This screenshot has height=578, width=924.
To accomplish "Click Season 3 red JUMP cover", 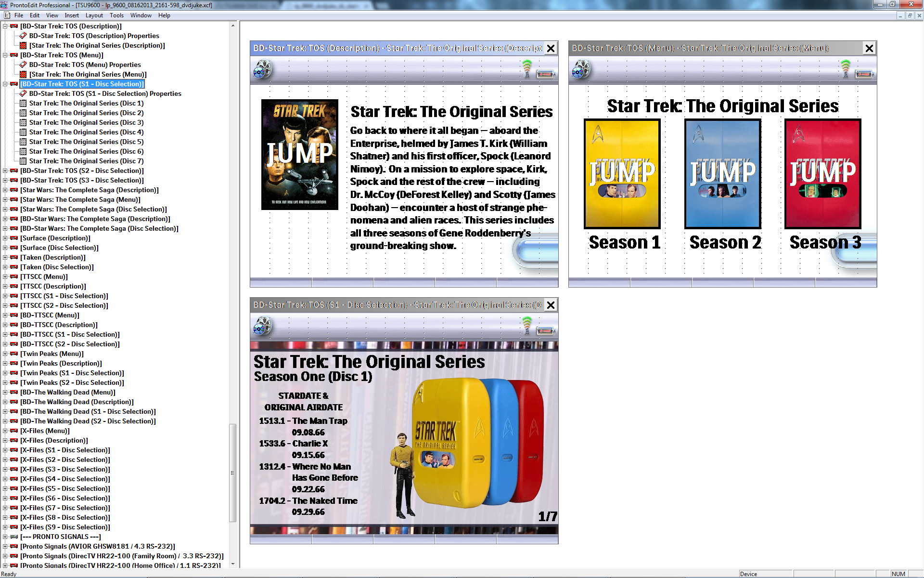I will 822,174.
